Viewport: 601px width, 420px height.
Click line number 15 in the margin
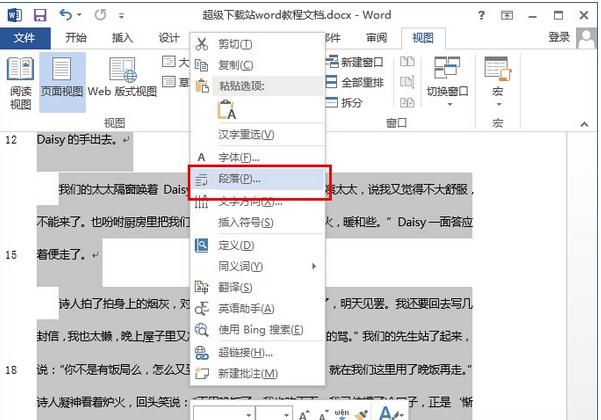tap(11, 255)
